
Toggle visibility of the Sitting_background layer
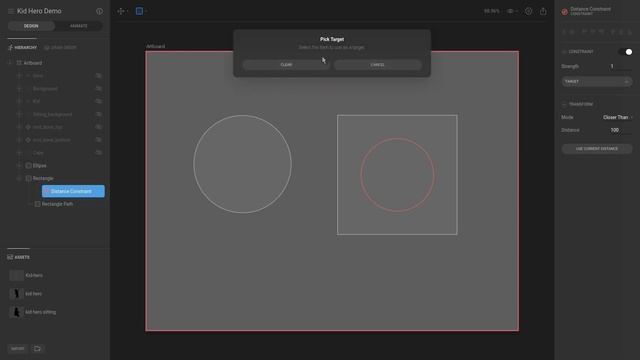pos(98,114)
